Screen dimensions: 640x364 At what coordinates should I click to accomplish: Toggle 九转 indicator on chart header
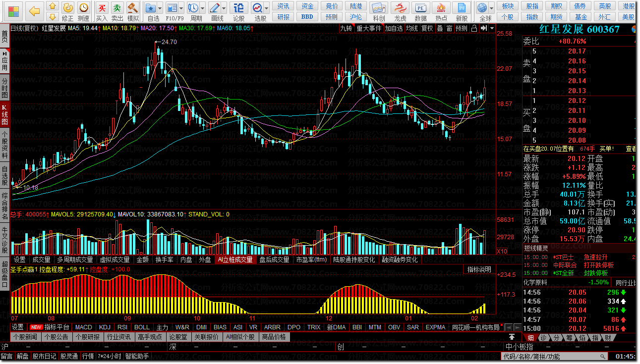(x=347, y=28)
